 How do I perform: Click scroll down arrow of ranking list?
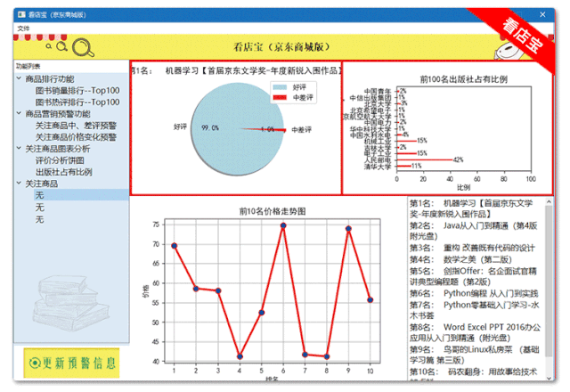[549, 378]
